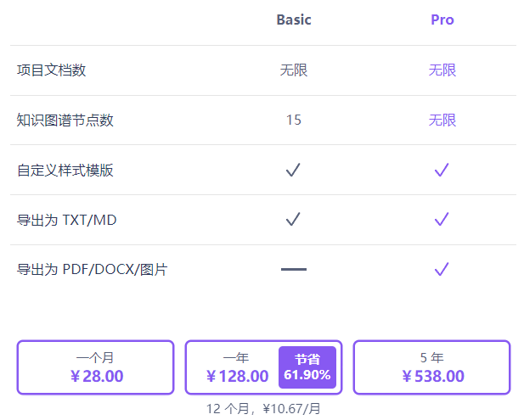Click Basic checkmark for 自定义样式模版
524x420 pixels.
coord(293,170)
